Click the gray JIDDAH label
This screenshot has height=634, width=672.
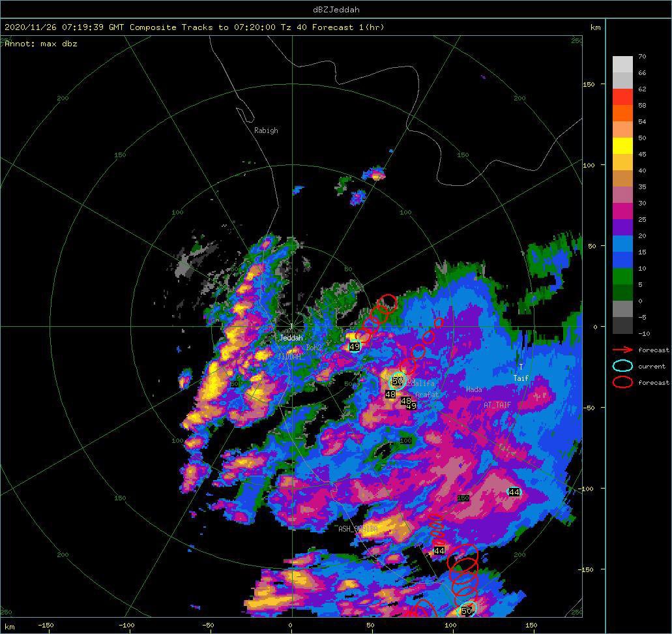click(x=289, y=357)
